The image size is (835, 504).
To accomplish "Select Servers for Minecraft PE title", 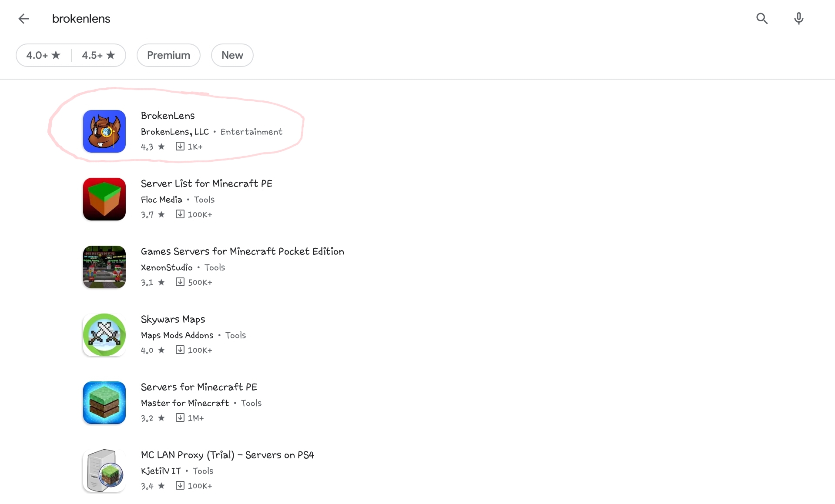I will click(x=199, y=387).
